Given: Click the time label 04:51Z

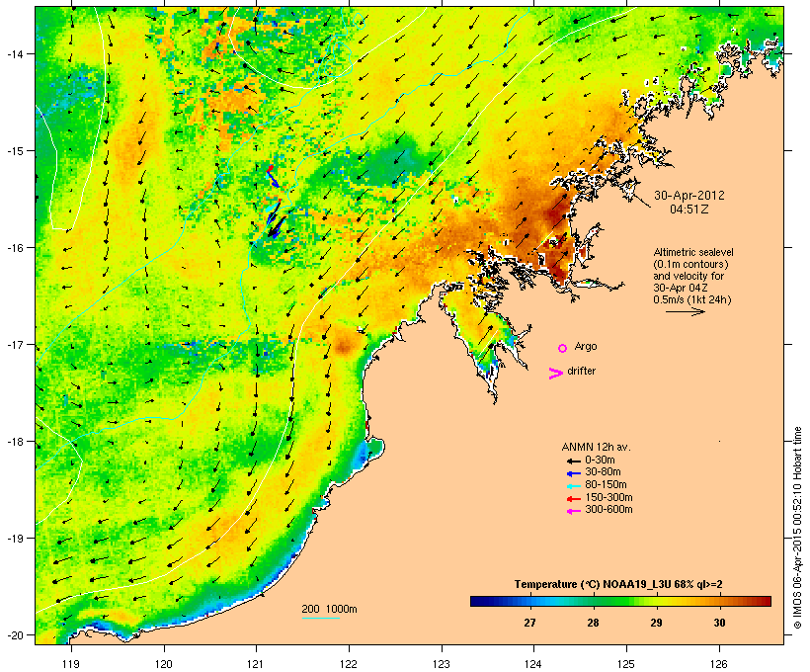Looking at the screenshot, I should point(689,210).
